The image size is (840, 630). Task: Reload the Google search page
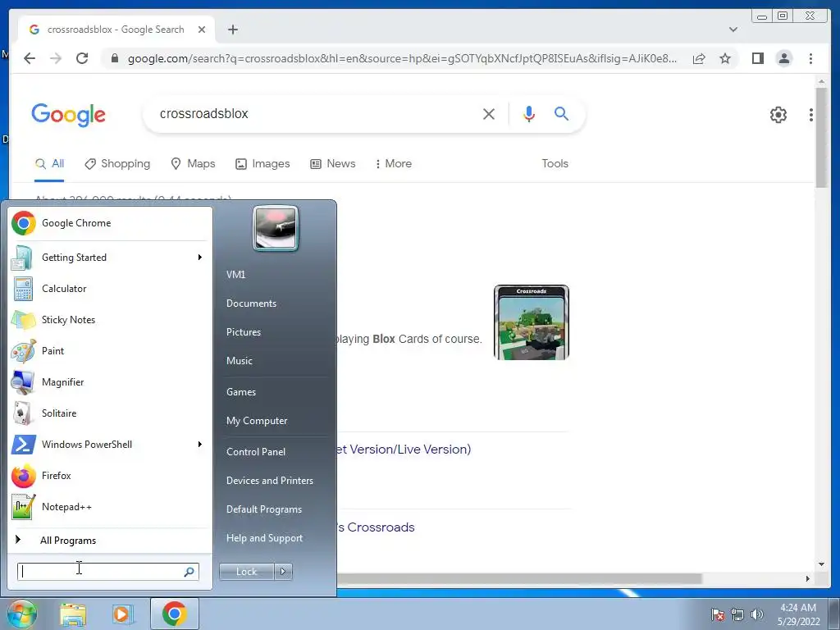(x=82, y=58)
